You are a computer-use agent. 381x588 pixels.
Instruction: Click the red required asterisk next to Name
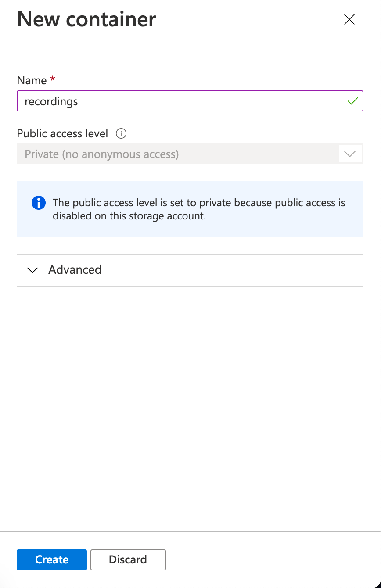tap(53, 79)
